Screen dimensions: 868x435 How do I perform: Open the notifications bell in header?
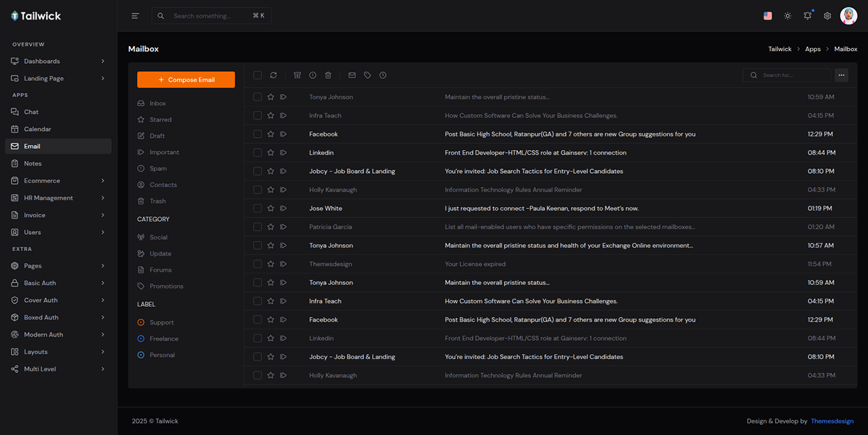[807, 16]
